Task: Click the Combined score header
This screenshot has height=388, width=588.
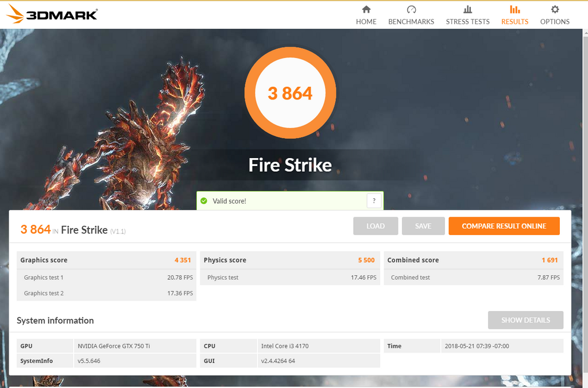Action: coord(473,260)
